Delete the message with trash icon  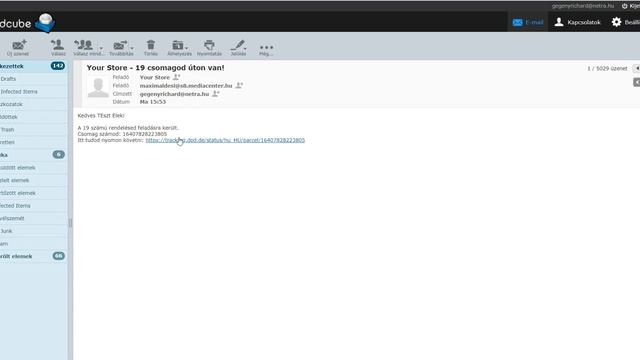[151, 48]
